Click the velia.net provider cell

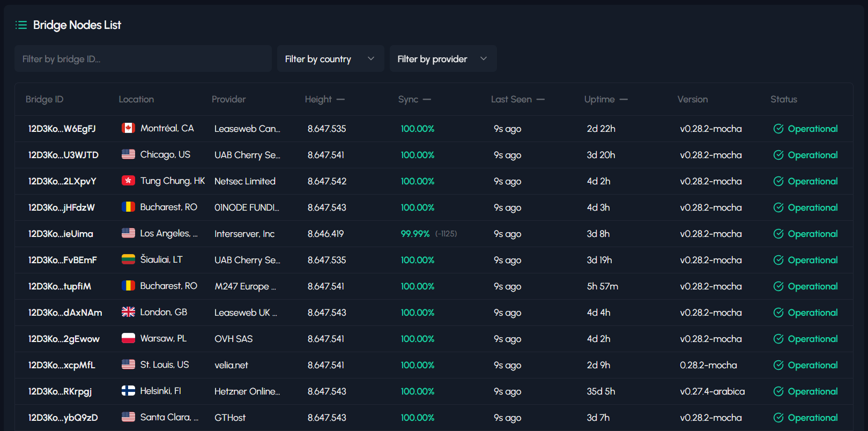[231, 365]
